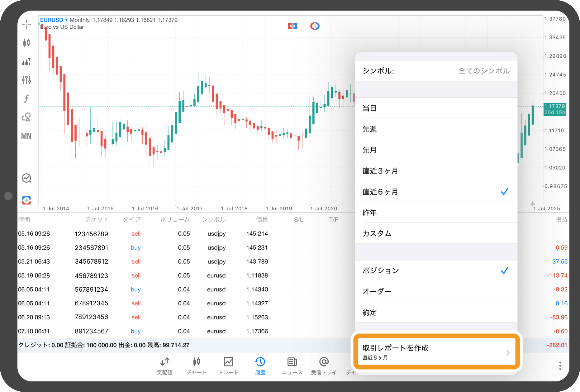Choose the 直近3ヶ月 period option
580x392 pixels.
436,171
